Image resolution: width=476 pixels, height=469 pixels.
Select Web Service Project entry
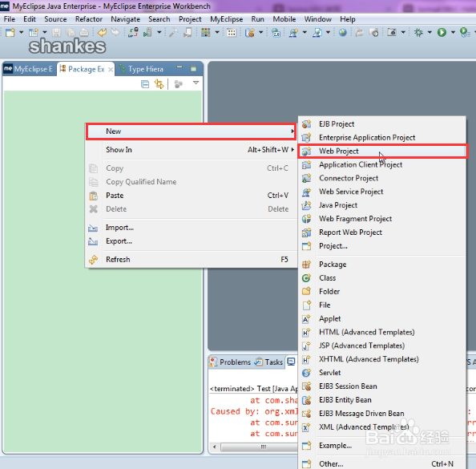pyautogui.click(x=382, y=192)
